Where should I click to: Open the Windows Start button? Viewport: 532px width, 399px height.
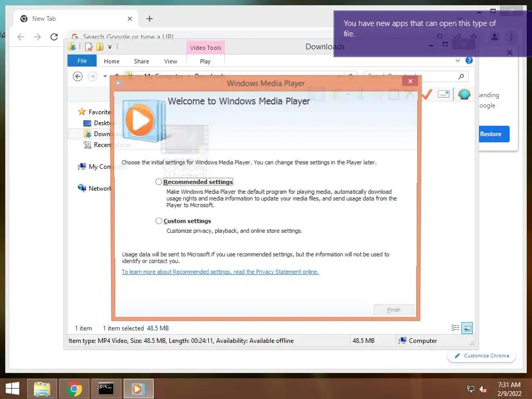pyautogui.click(x=12, y=389)
